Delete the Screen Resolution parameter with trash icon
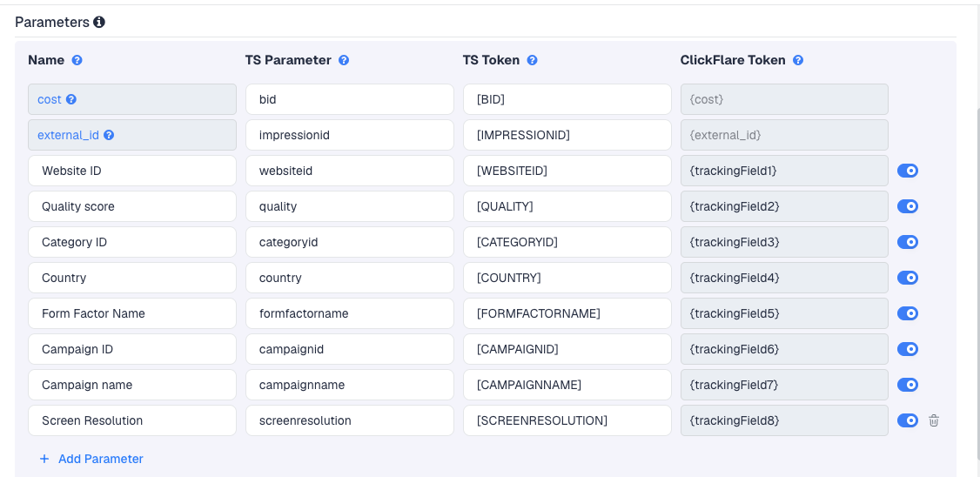Screen dimensions: 980x477 [x=934, y=420]
